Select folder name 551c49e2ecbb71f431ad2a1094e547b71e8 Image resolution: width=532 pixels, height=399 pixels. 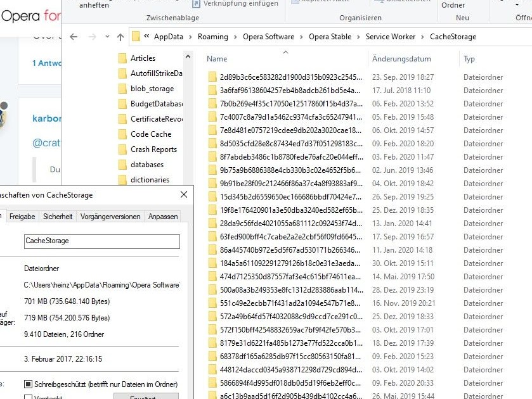click(x=290, y=303)
